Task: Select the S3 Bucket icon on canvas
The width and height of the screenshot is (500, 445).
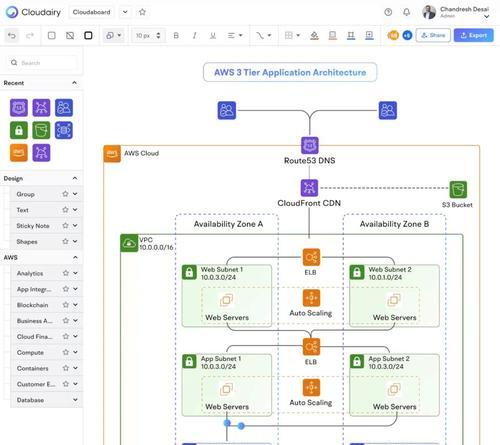Action: pyautogui.click(x=458, y=189)
